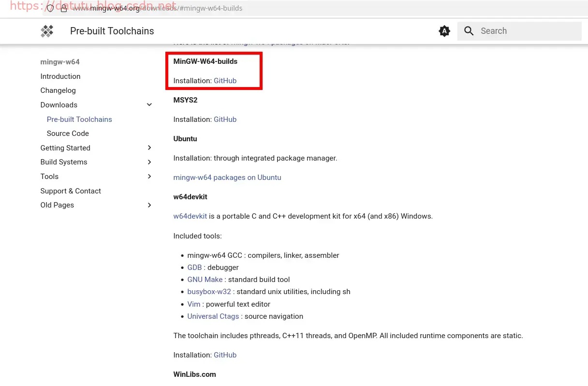Click the Universal Ctags link
This screenshot has width=588, height=386.
(213, 316)
